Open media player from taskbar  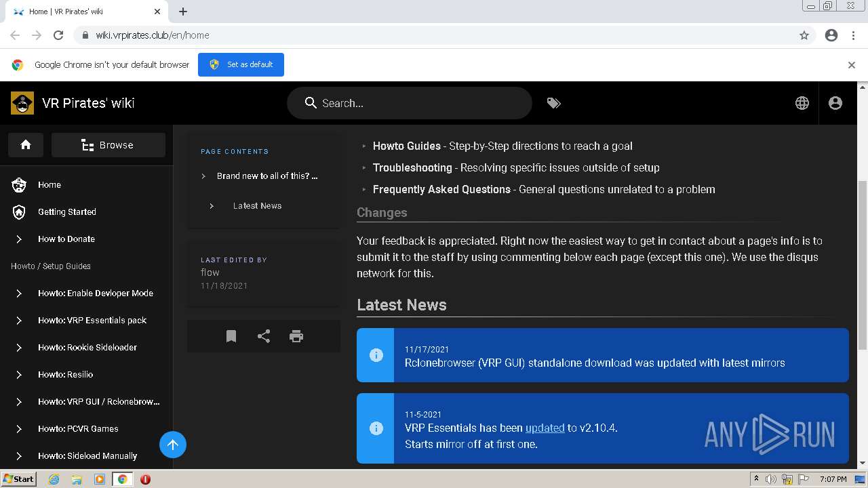pos(100,479)
